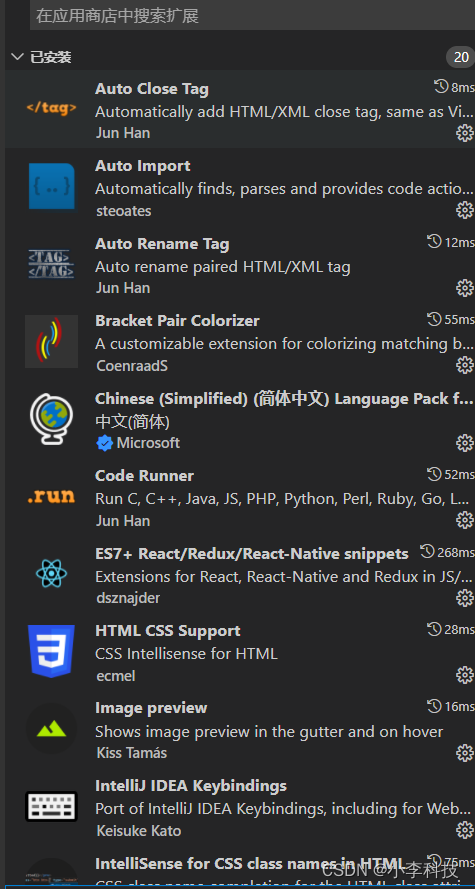The height and width of the screenshot is (889, 475).
Task: Select the Auto Import title
Action: 143,166
